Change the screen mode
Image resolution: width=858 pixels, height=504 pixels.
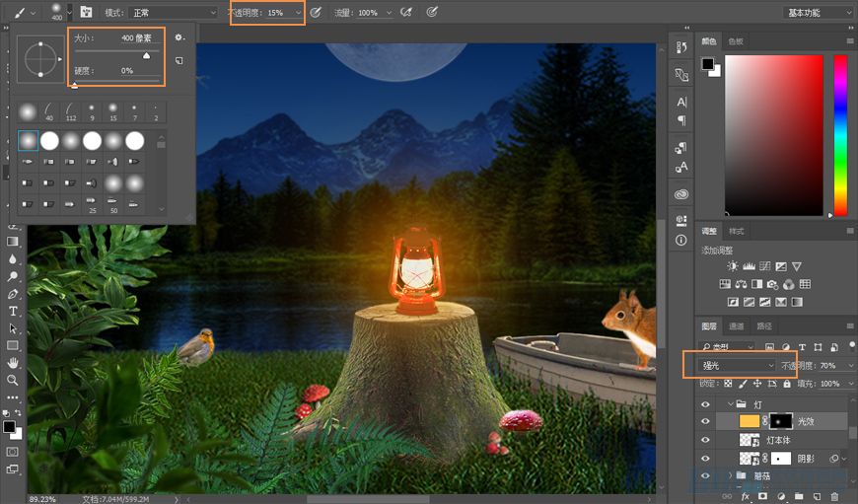tap(13, 468)
